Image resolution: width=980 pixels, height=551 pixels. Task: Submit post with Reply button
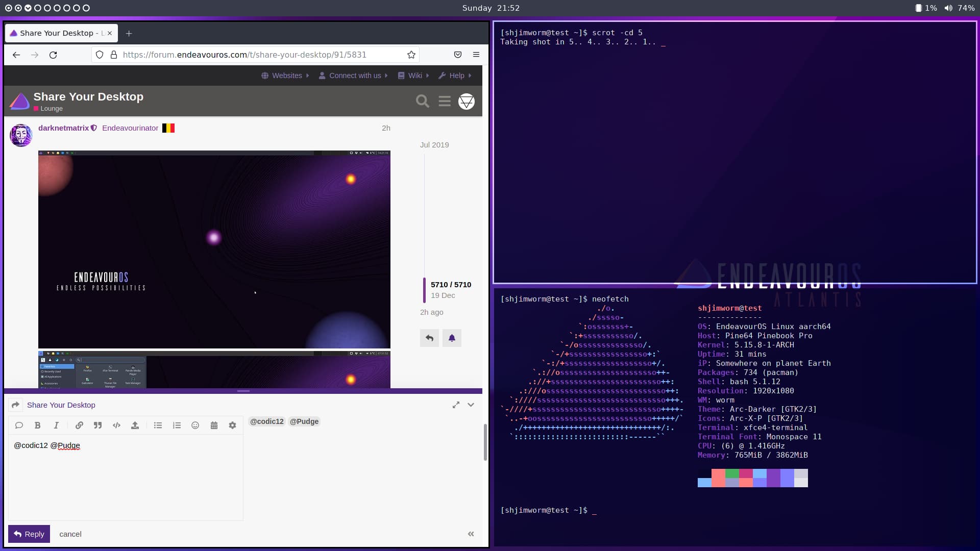point(29,534)
